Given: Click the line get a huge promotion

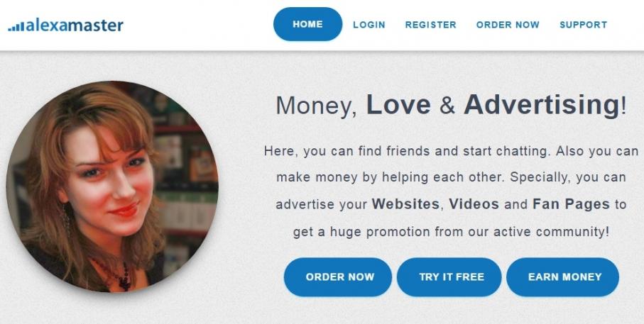Looking at the screenshot, I should [x=451, y=232].
